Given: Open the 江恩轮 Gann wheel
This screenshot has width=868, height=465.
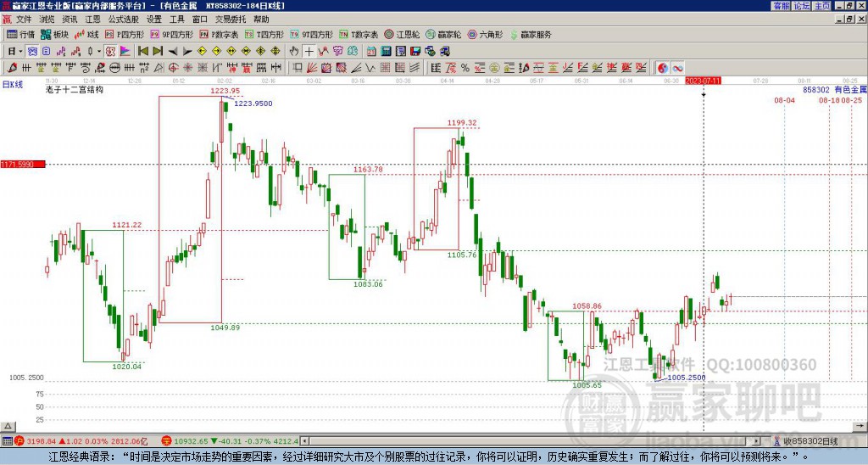Looking at the screenshot, I should pyautogui.click(x=402, y=34).
